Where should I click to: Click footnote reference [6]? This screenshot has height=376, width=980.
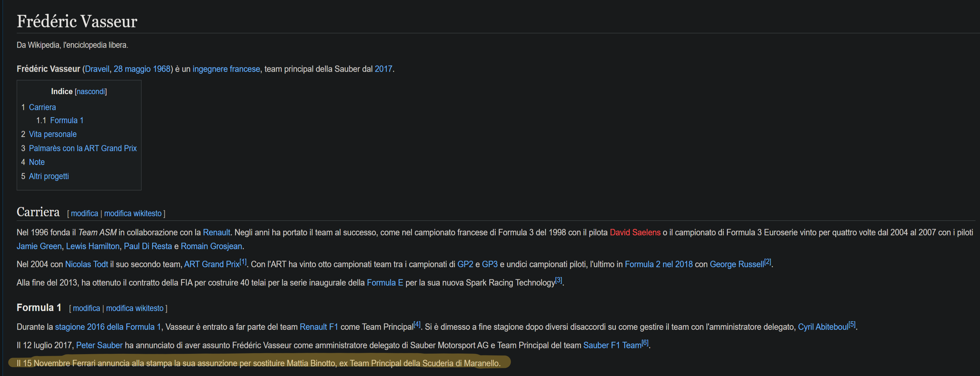tap(645, 343)
